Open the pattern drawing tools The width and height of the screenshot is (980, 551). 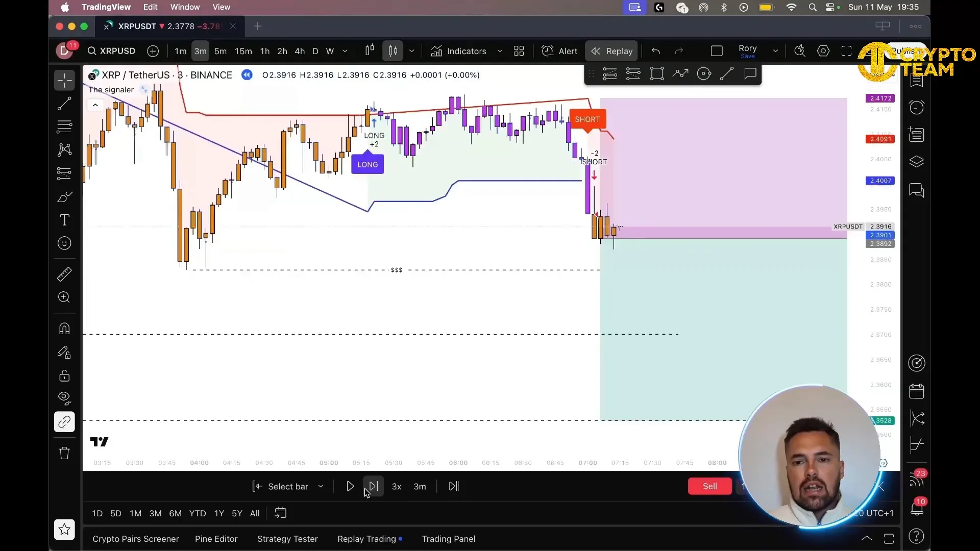pyautogui.click(x=64, y=149)
